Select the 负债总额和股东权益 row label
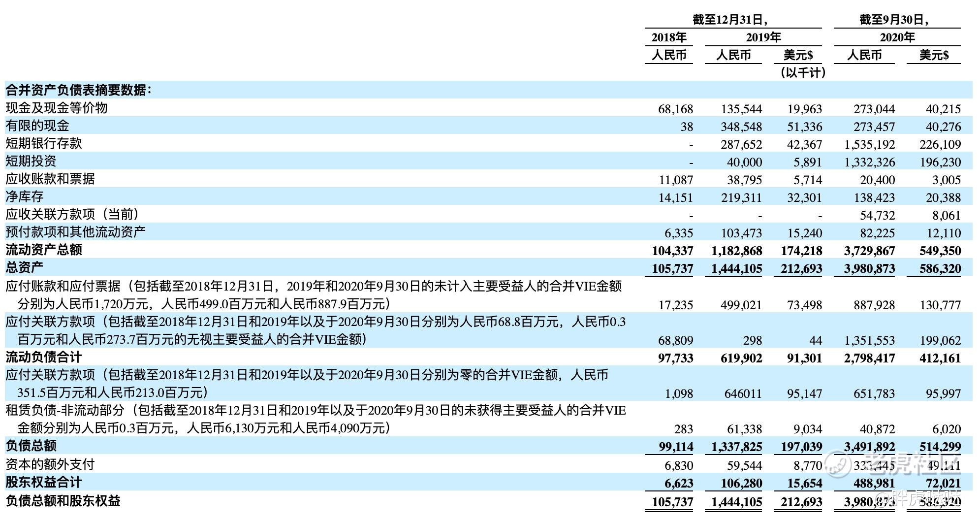This screenshot has height=521, width=980. pos(63,501)
